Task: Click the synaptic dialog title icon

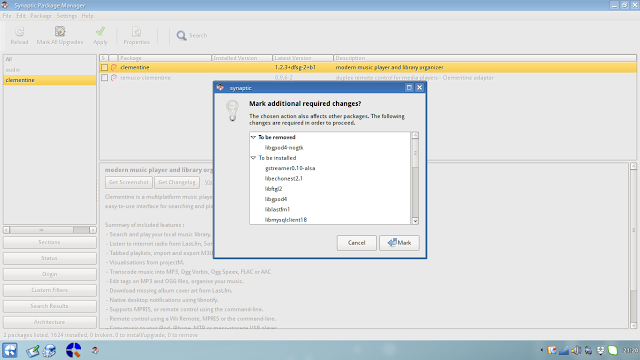Action: (x=220, y=88)
